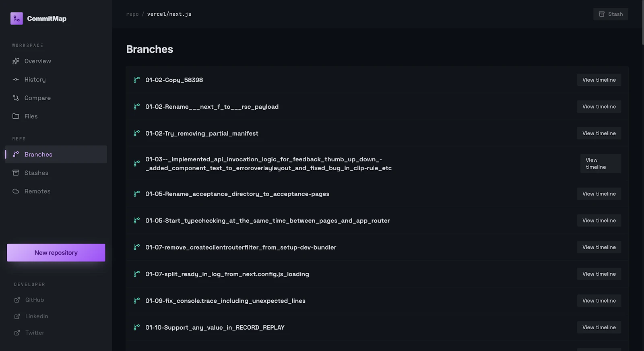View timeline for 01-07-split_ready_in_log branch
Screen dimensions: 644x351
click(599, 274)
